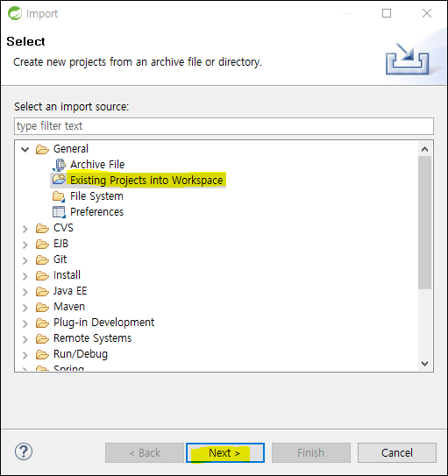Select the Run/Debug label
Image resolution: width=448 pixels, height=476 pixels.
click(x=81, y=354)
